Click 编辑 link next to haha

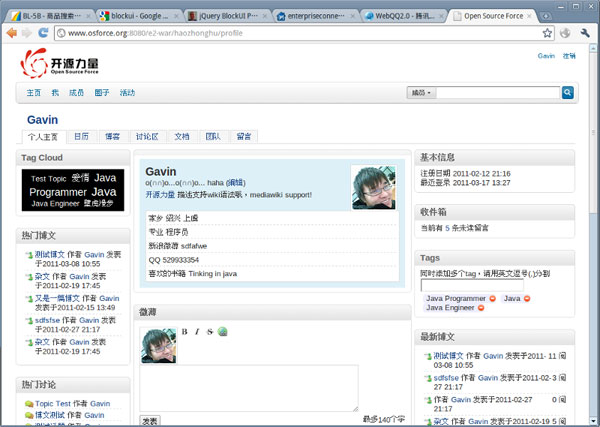pos(235,183)
